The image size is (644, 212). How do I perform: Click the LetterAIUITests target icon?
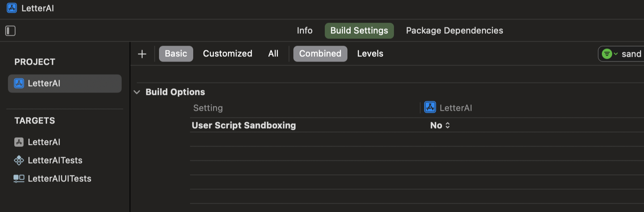19,179
